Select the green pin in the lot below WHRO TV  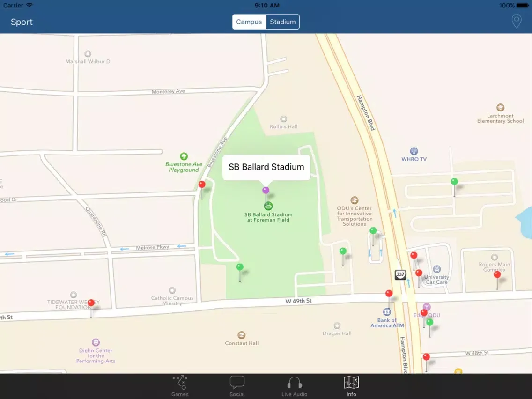tap(454, 182)
